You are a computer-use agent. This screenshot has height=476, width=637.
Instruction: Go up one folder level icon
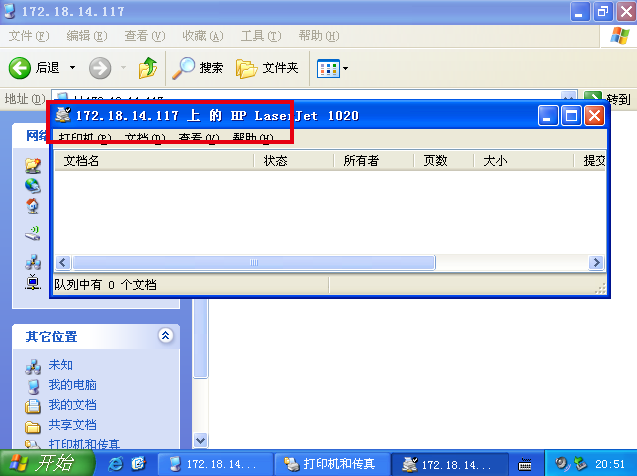tap(148, 67)
